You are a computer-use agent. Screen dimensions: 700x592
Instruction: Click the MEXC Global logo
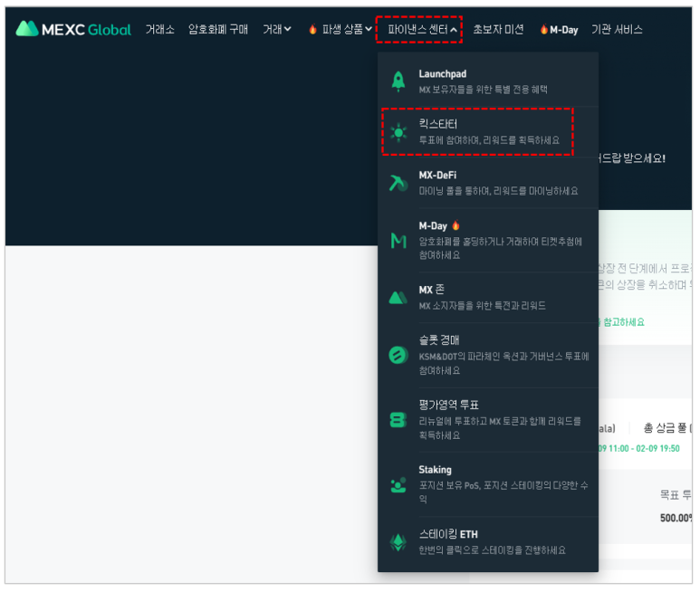coord(73,30)
